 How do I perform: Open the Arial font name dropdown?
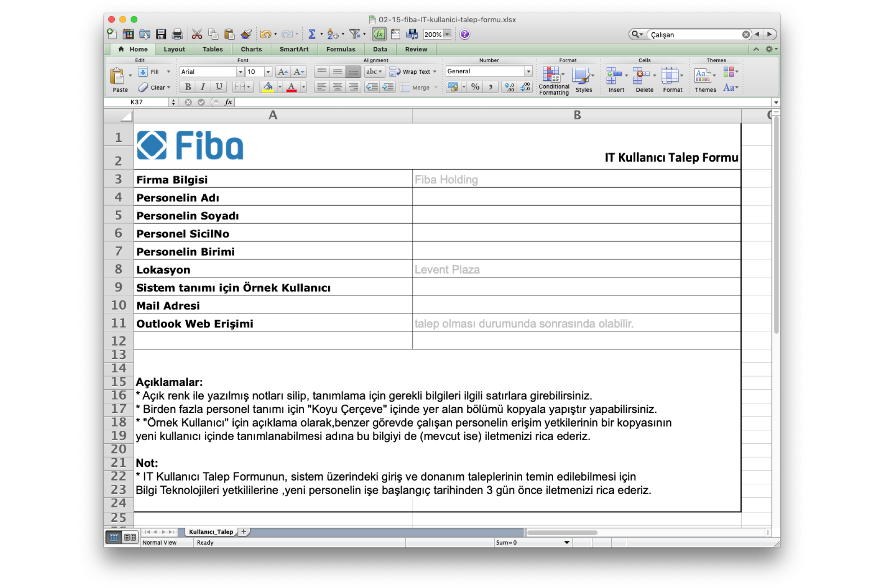coord(240,72)
